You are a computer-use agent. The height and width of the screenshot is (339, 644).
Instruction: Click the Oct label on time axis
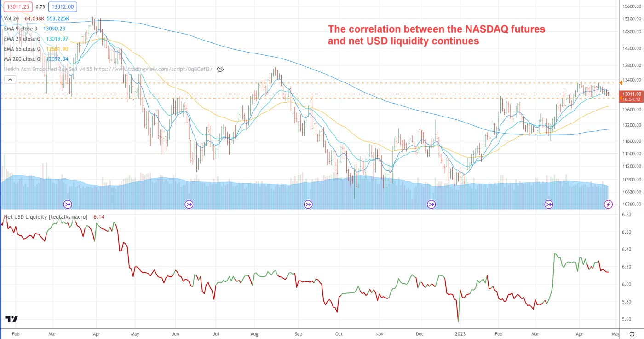point(339,333)
